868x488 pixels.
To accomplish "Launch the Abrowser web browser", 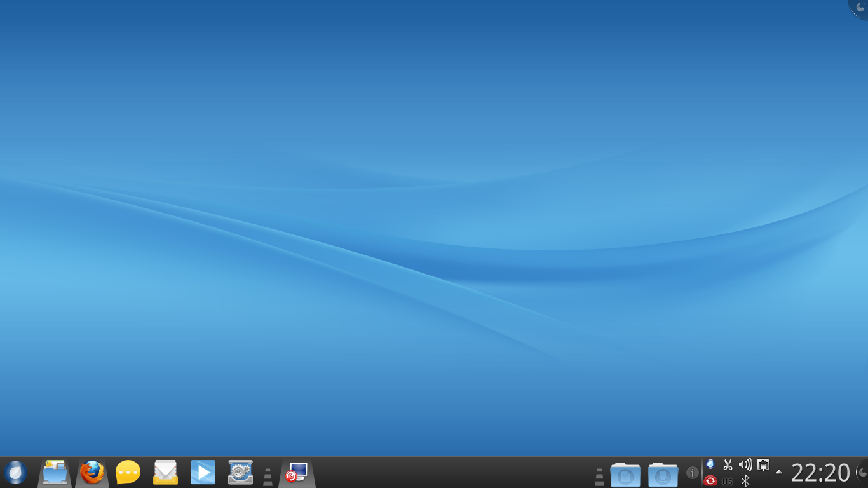I will point(91,471).
